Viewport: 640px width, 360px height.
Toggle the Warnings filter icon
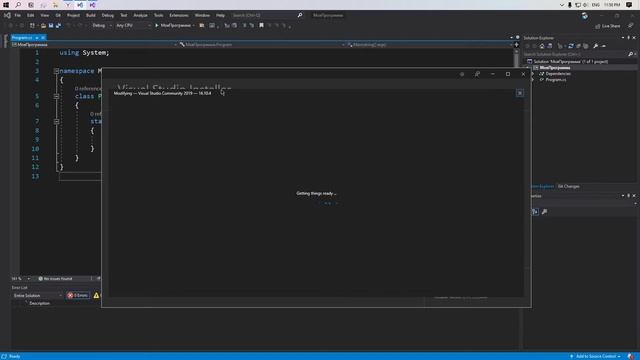pos(96,295)
